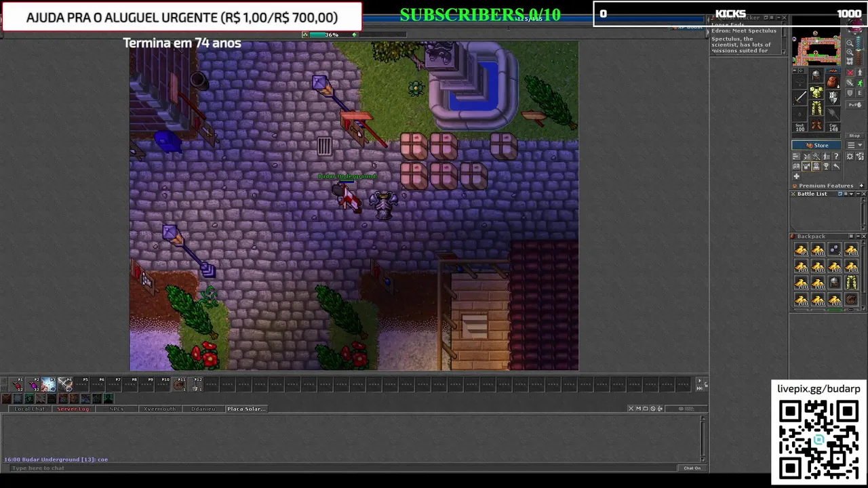The width and height of the screenshot is (868, 488).
Task: Open the Xvermouth chat tab
Action: [159, 409]
